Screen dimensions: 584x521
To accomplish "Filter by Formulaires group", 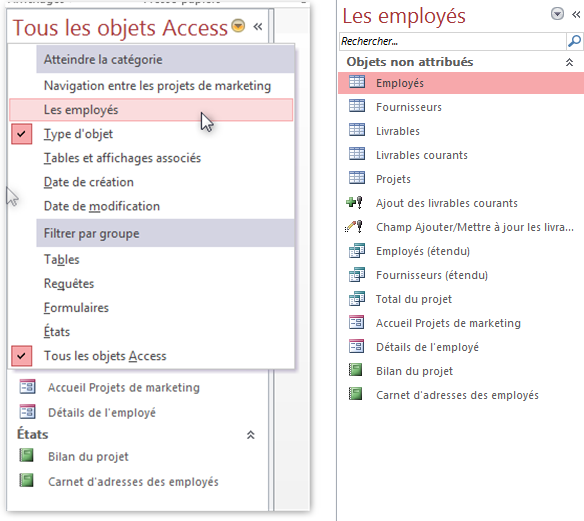I will (76, 308).
